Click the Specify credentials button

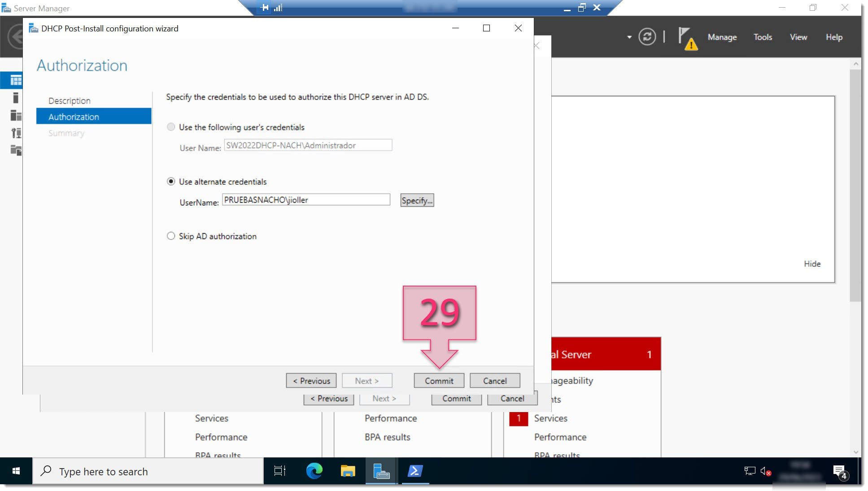(x=417, y=200)
